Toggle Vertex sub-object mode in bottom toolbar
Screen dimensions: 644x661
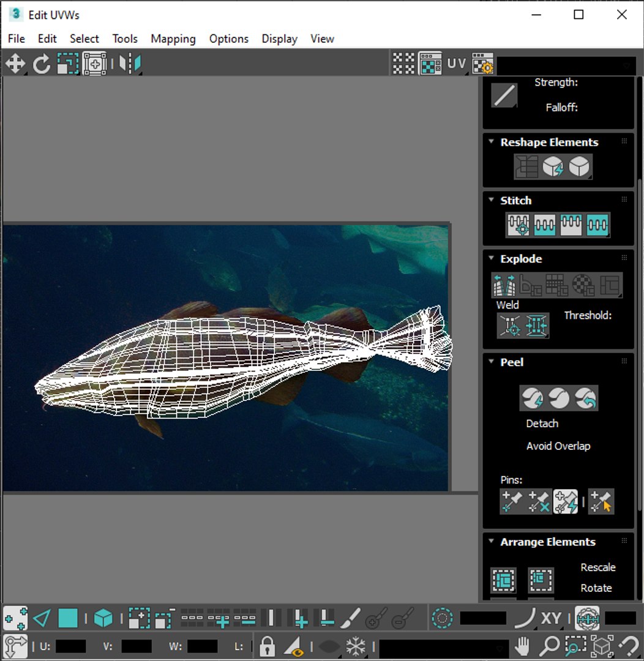pyautogui.click(x=15, y=618)
